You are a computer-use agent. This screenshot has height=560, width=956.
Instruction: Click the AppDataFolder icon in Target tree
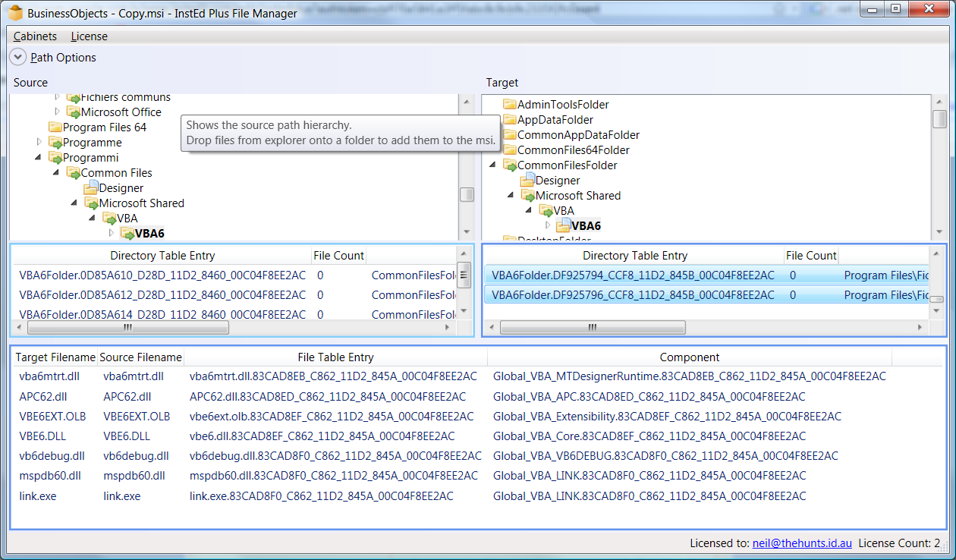(x=510, y=120)
